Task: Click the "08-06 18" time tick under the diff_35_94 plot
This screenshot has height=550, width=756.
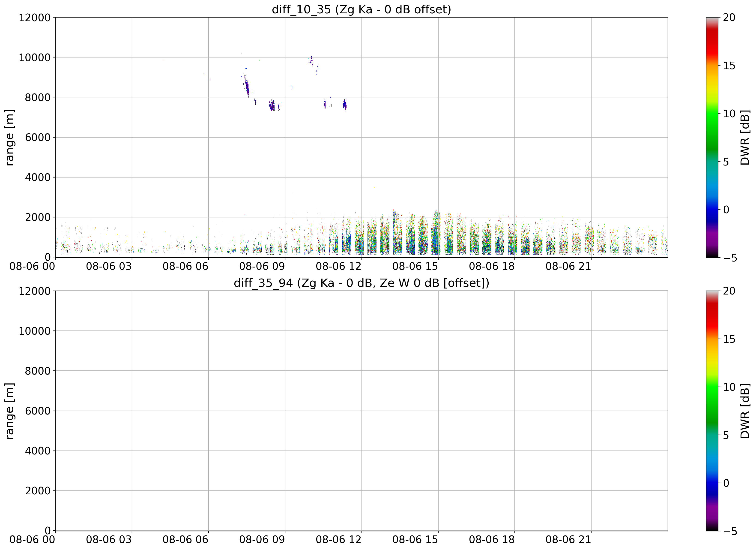Action: coord(492,540)
